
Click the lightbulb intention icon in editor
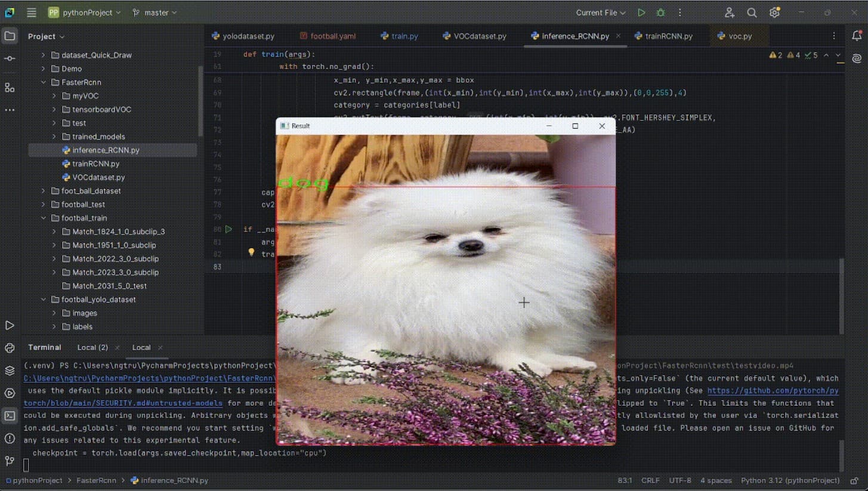tap(252, 253)
